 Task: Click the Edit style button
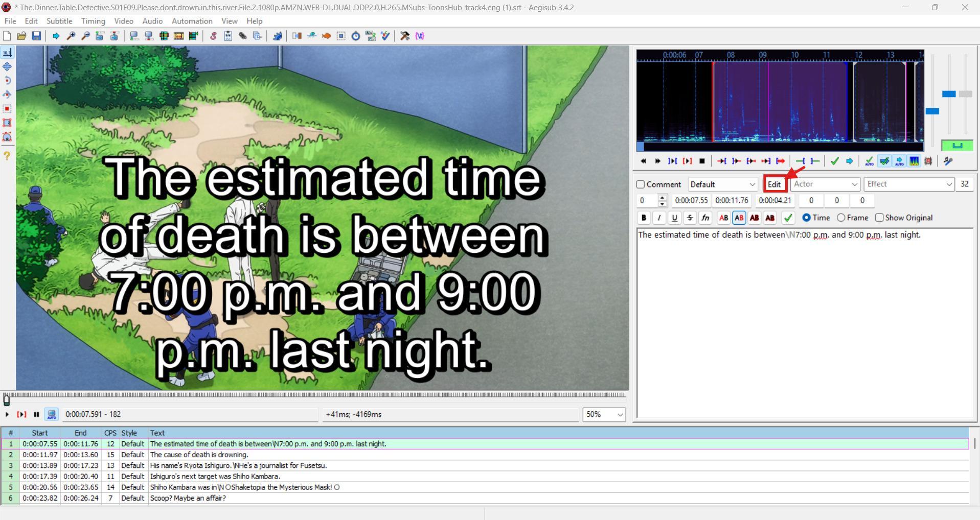tap(774, 184)
